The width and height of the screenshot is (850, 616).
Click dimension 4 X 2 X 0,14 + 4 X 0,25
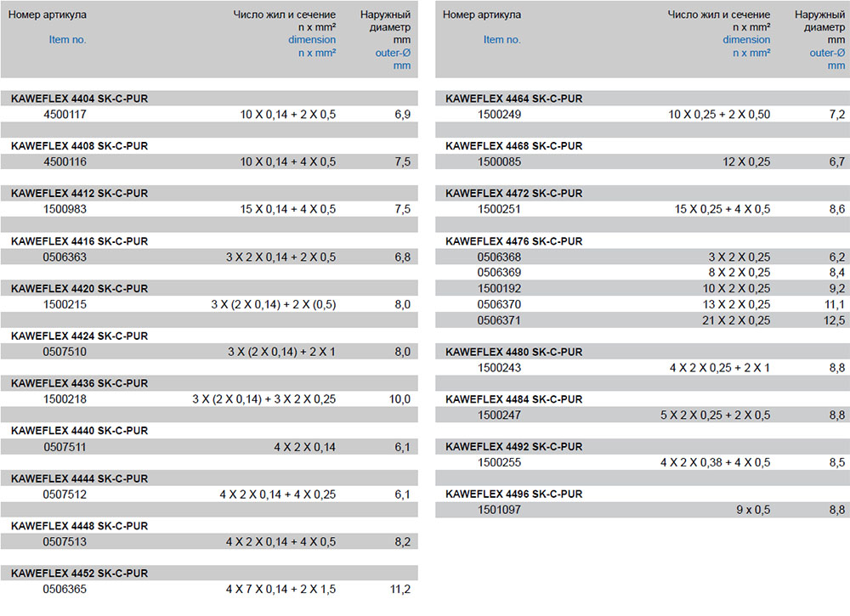pyautogui.click(x=278, y=494)
